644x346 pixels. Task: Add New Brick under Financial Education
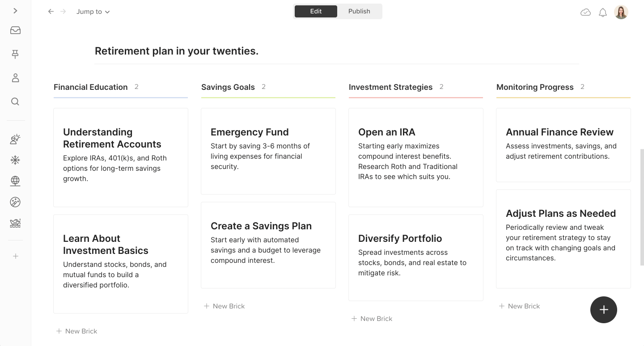pyautogui.click(x=77, y=331)
